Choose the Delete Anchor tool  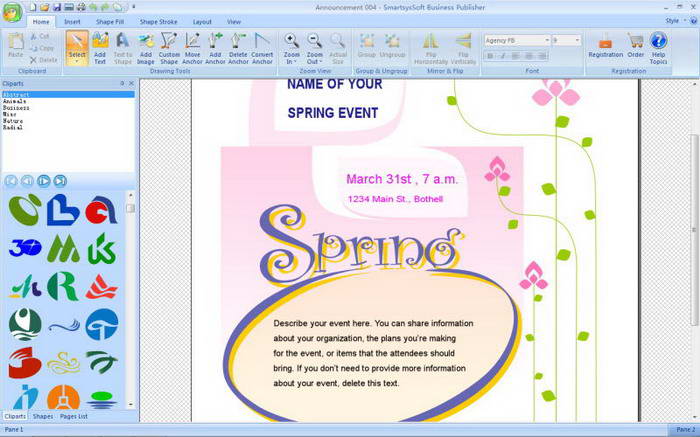(238, 48)
